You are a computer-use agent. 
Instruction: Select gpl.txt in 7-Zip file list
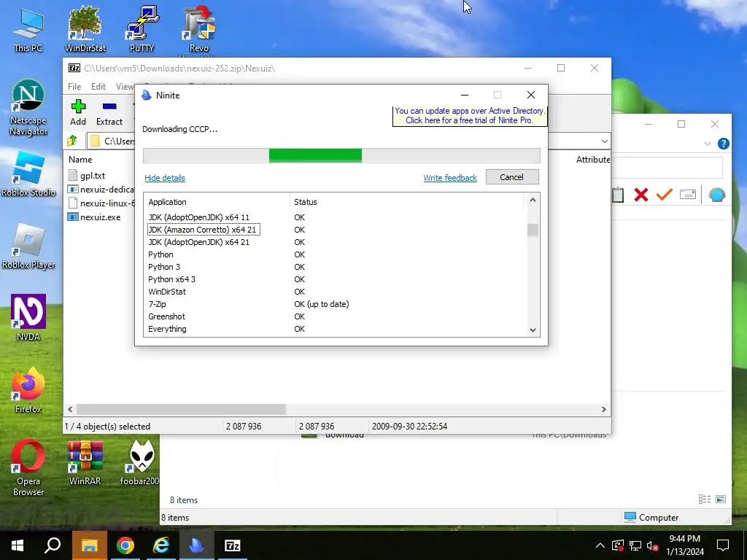point(93,176)
